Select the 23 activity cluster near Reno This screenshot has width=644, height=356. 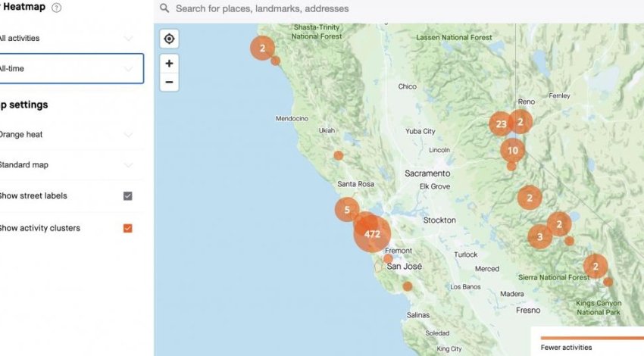501,123
